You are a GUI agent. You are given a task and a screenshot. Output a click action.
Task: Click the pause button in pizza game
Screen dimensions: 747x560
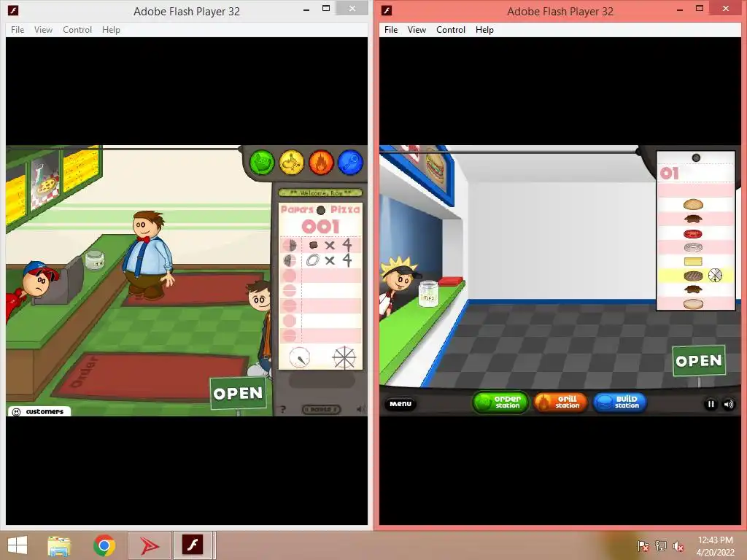(x=322, y=410)
